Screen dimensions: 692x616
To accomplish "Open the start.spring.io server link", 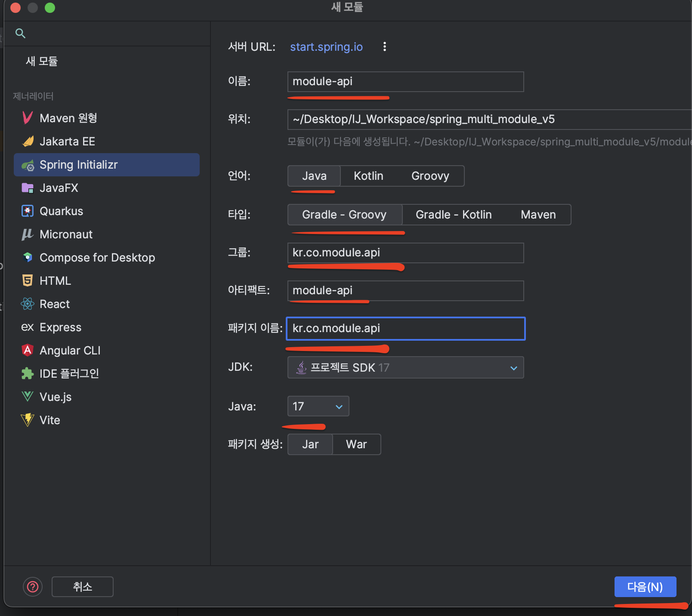I will click(x=326, y=46).
